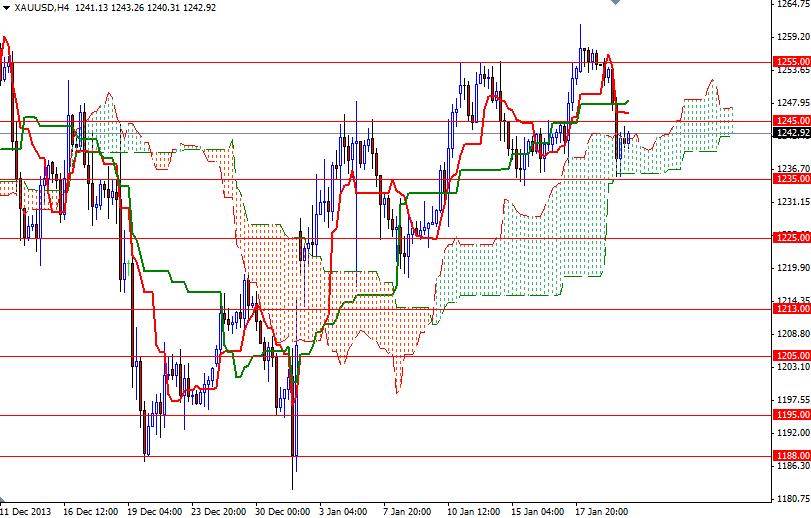The image size is (811, 518).
Task: Click the 1180.75 price scale value
Action: pos(793,499)
